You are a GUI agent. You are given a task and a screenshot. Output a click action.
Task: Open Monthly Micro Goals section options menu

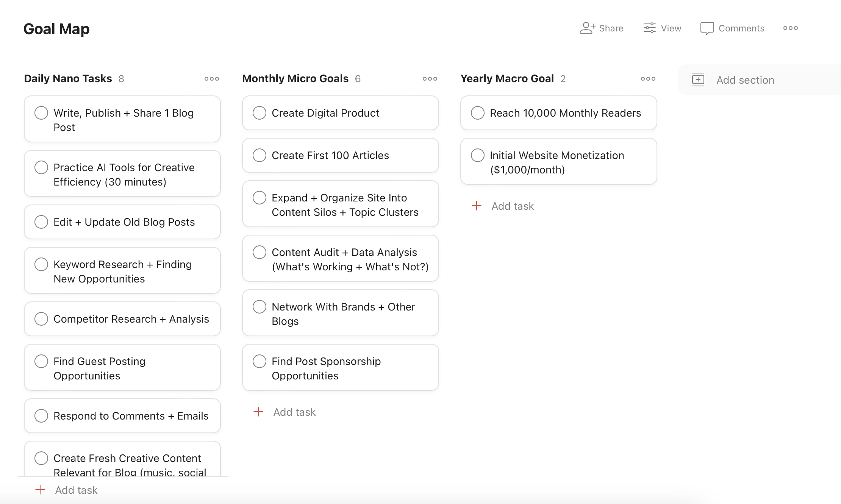click(x=430, y=79)
